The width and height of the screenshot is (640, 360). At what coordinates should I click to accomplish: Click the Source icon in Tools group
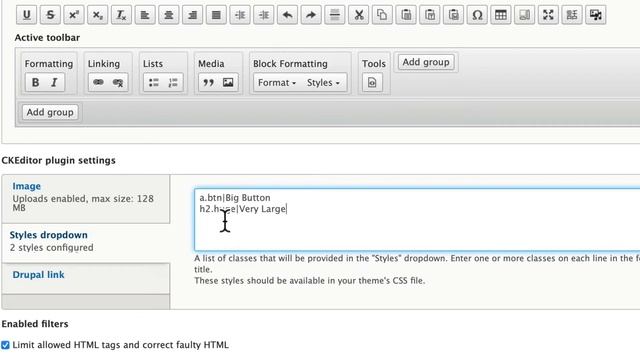coord(372,82)
